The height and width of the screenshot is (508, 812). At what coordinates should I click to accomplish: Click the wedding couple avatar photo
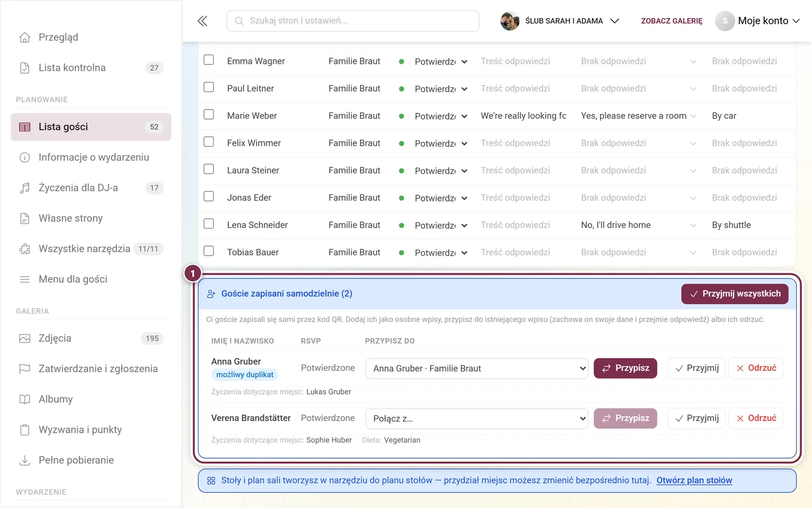pyautogui.click(x=510, y=21)
